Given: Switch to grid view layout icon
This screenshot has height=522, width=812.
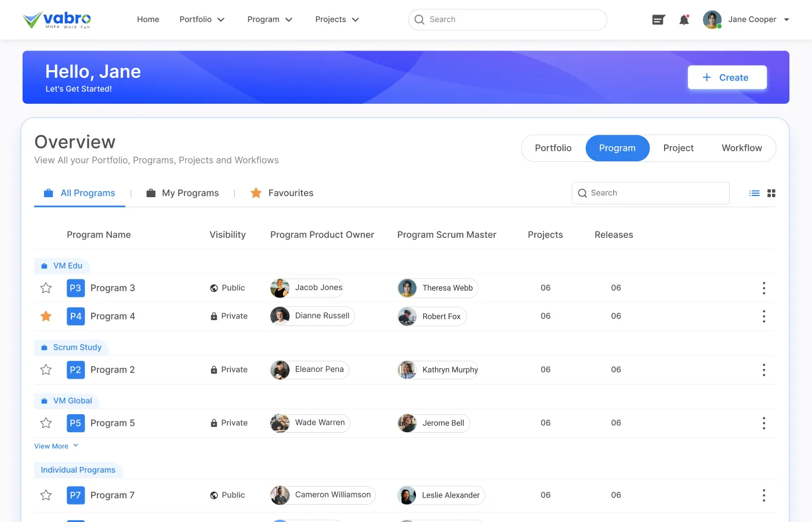Looking at the screenshot, I should [771, 193].
